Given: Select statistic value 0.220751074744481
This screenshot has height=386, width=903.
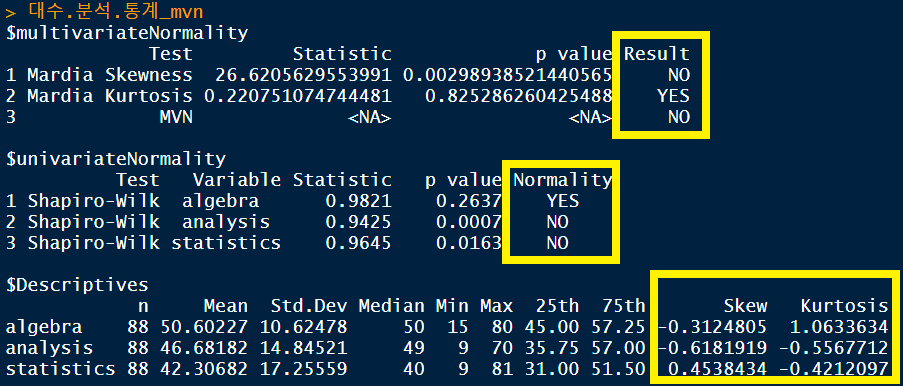Looking at the screenshot, I should (x=298, y=96).
